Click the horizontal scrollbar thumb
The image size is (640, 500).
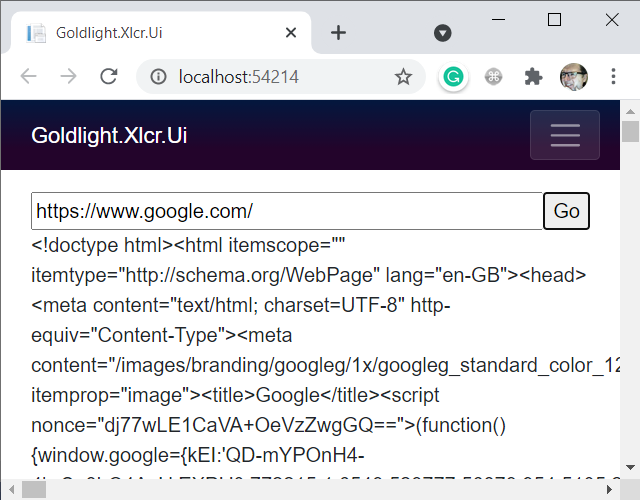[x=33, y=489]
